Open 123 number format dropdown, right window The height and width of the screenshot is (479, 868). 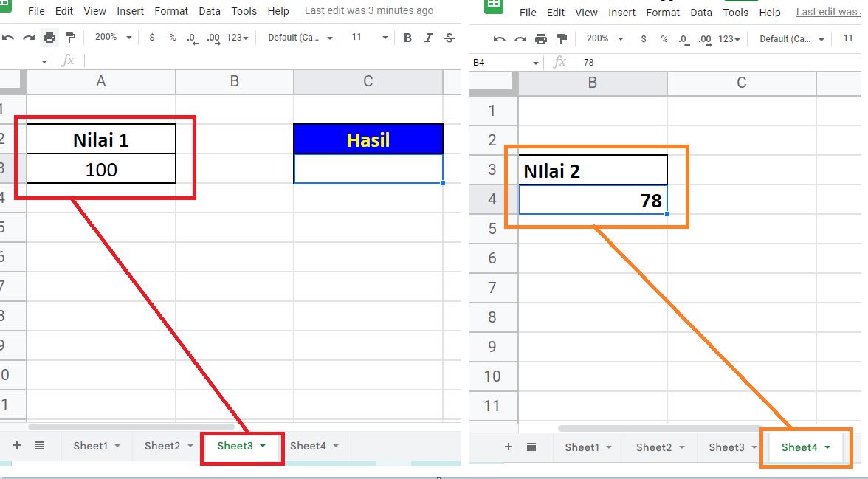tap(729, 39)
